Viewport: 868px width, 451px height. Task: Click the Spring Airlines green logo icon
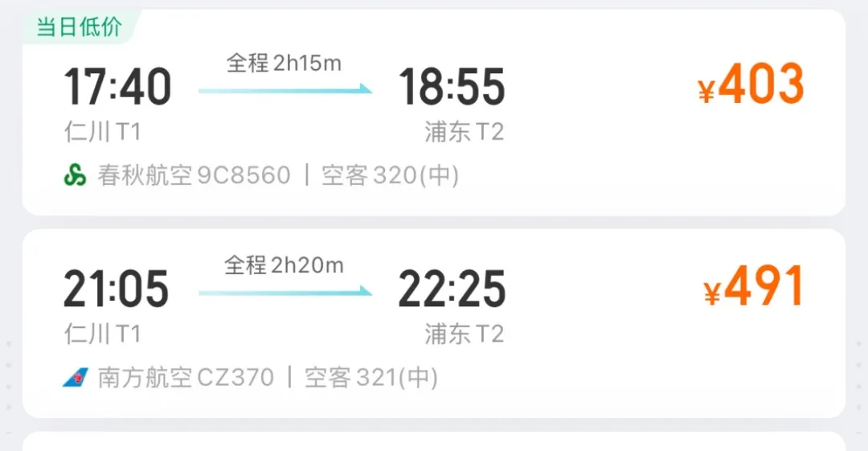(x=75, y=175)
